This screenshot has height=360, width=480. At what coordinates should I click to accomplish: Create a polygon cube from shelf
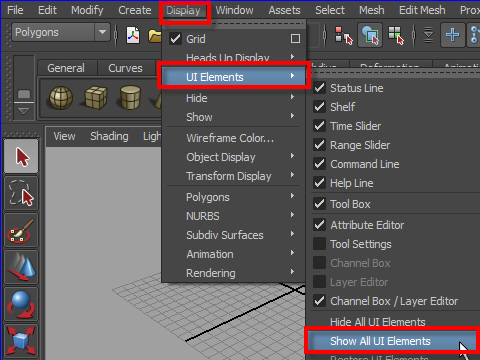tap(96, 98)
